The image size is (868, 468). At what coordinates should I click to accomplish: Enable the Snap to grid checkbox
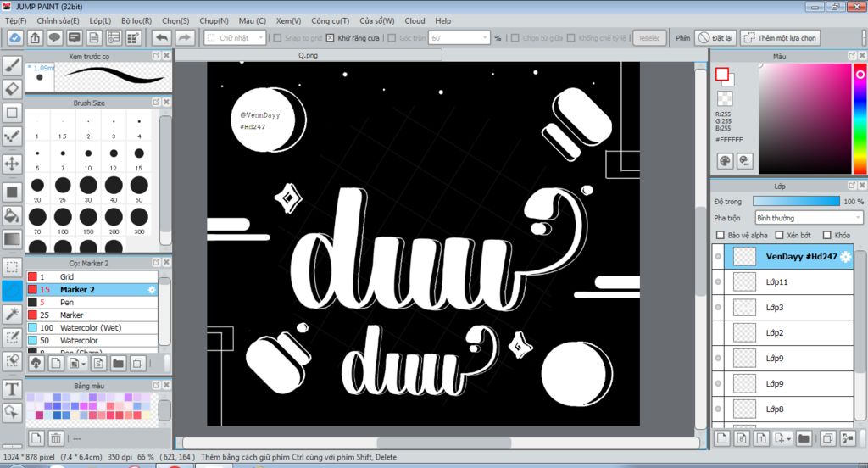278,37
